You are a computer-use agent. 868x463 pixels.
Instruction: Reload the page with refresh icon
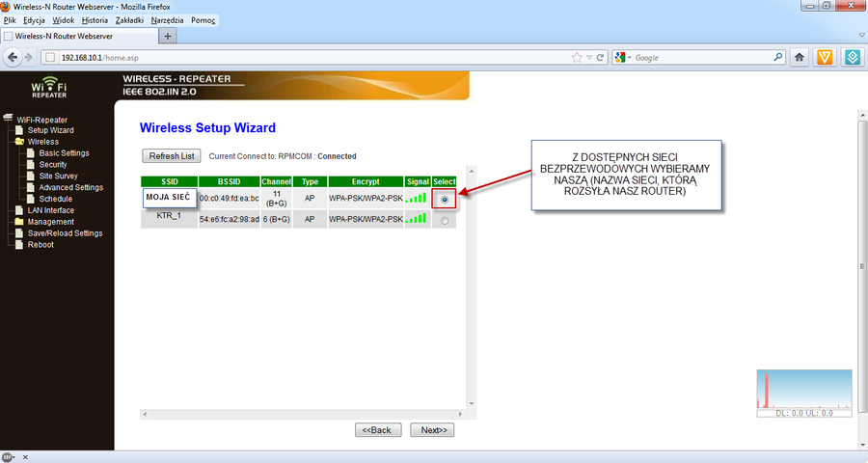coord(600,58)
